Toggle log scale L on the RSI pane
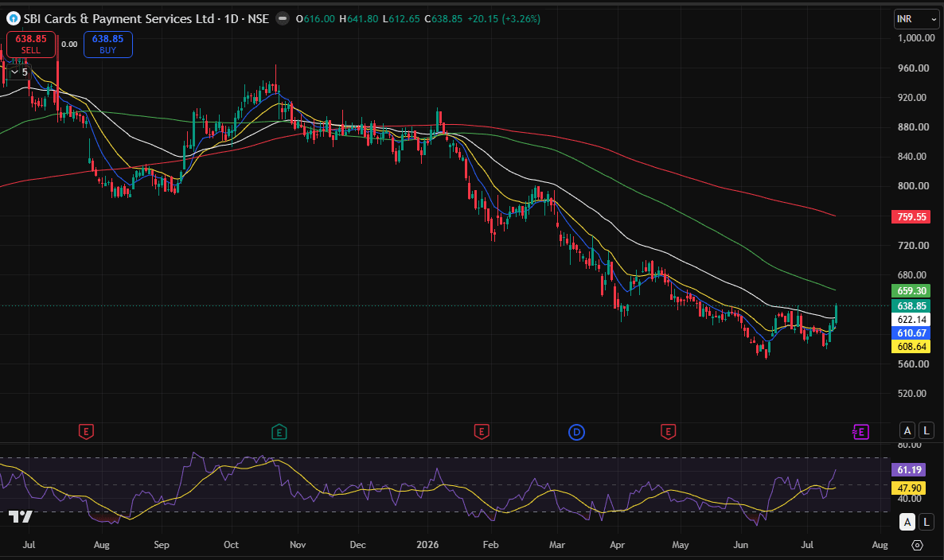Image resolution: width=944 pixels, height=560 pixels. coord(926,522)
